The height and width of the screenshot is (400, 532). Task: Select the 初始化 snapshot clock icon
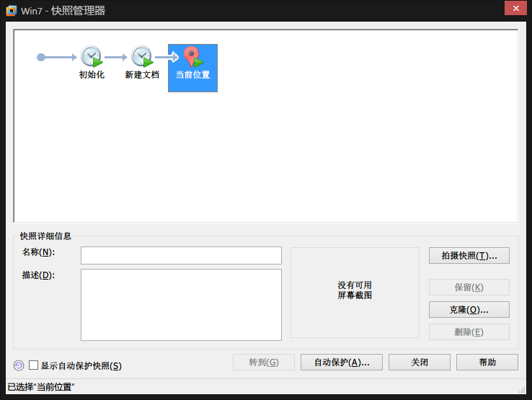pos(92,56)
